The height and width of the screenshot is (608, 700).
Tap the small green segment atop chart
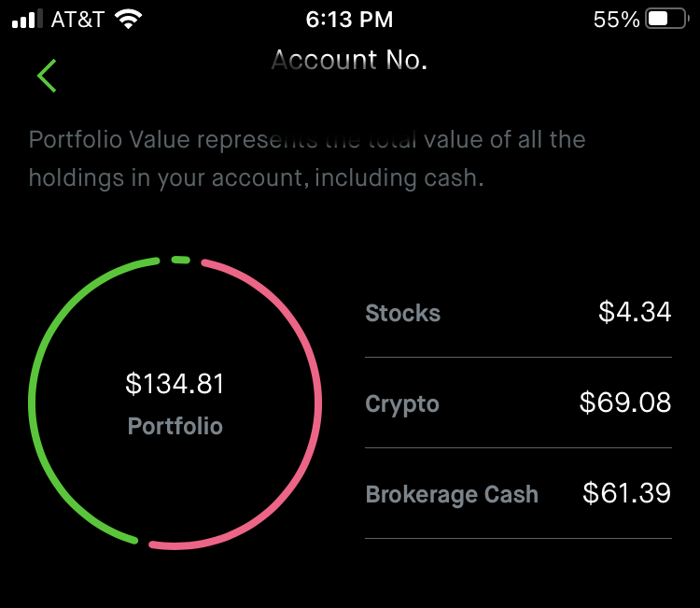[x=181, y=261]
